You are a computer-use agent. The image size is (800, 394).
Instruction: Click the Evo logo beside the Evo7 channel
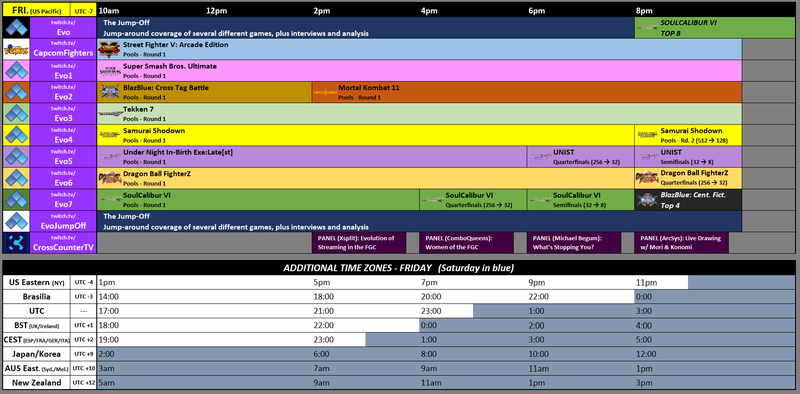pos(16,200)
